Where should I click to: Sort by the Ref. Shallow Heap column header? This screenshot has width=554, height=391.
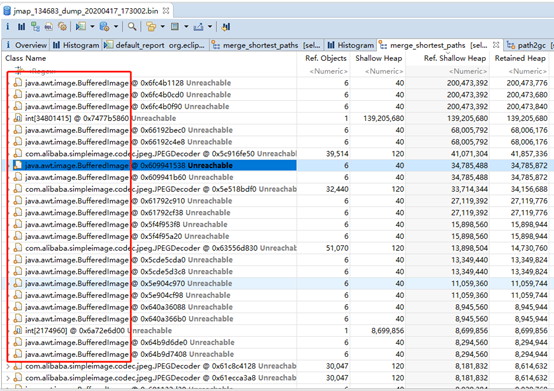point(455,58)
